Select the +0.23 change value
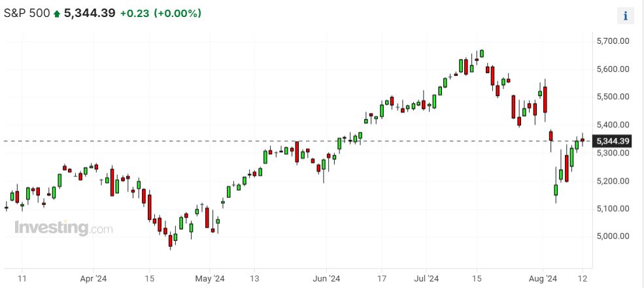This screenshot has width=644, height=288. pyautogui.click(x=135, y=14)
